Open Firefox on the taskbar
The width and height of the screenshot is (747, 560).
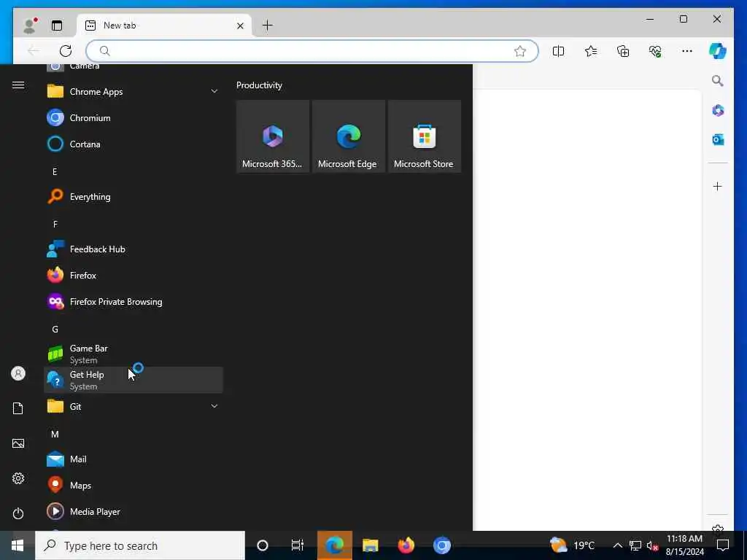click(x=406, y=545)
